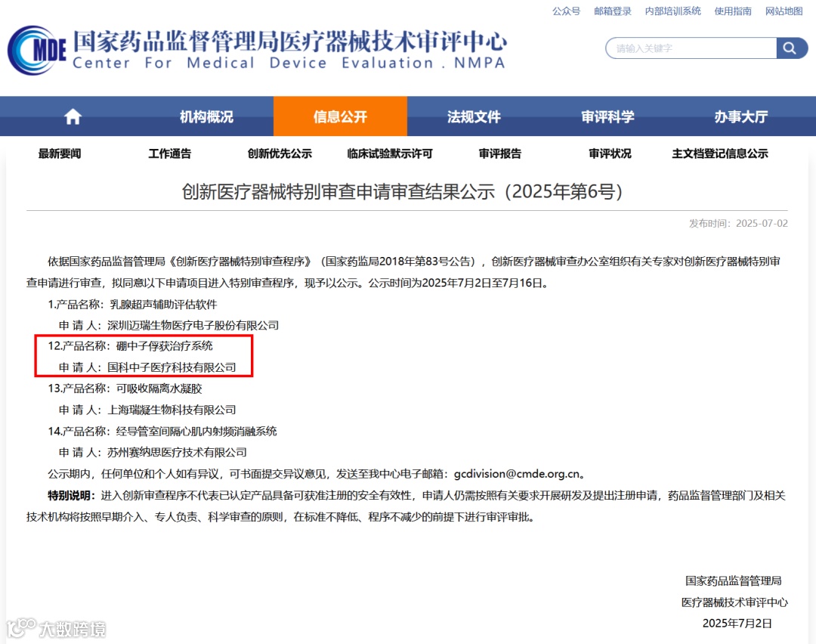Click applicant 上海瑞凝生物科技有限公司
The image size is (816, 644).
coord(172,410)
